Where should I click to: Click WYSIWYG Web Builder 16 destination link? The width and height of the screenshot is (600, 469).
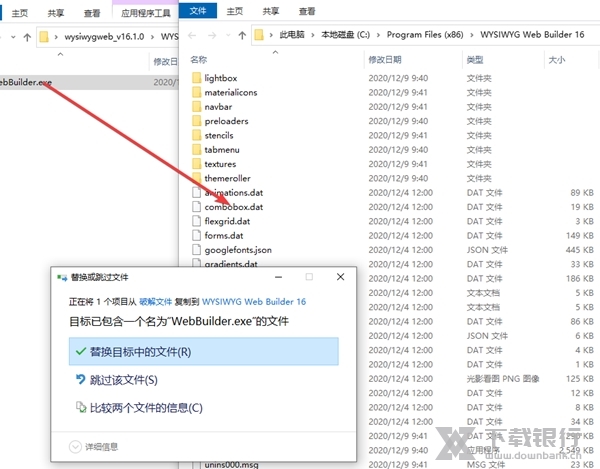point(254,302)
